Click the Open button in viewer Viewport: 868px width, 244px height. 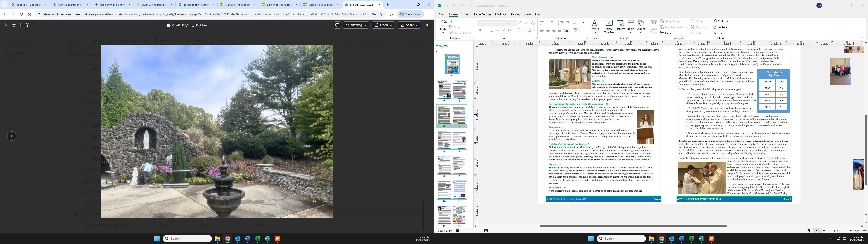(x=383, y=25)
